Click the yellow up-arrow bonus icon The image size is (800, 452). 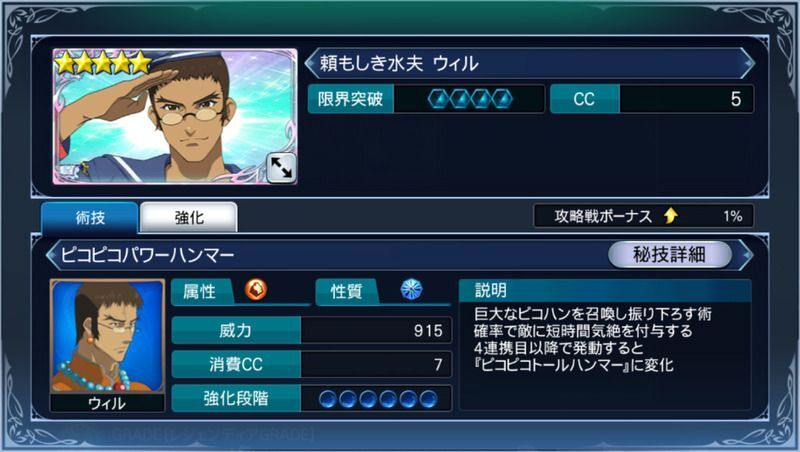671,216
